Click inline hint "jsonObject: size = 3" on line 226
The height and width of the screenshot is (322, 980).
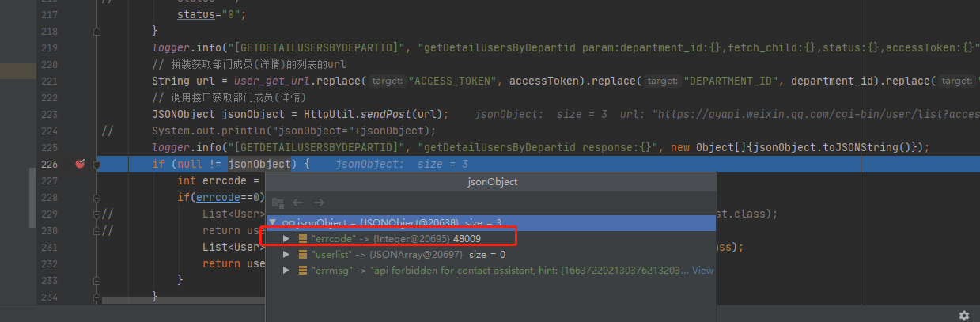[x=402, y=164]
